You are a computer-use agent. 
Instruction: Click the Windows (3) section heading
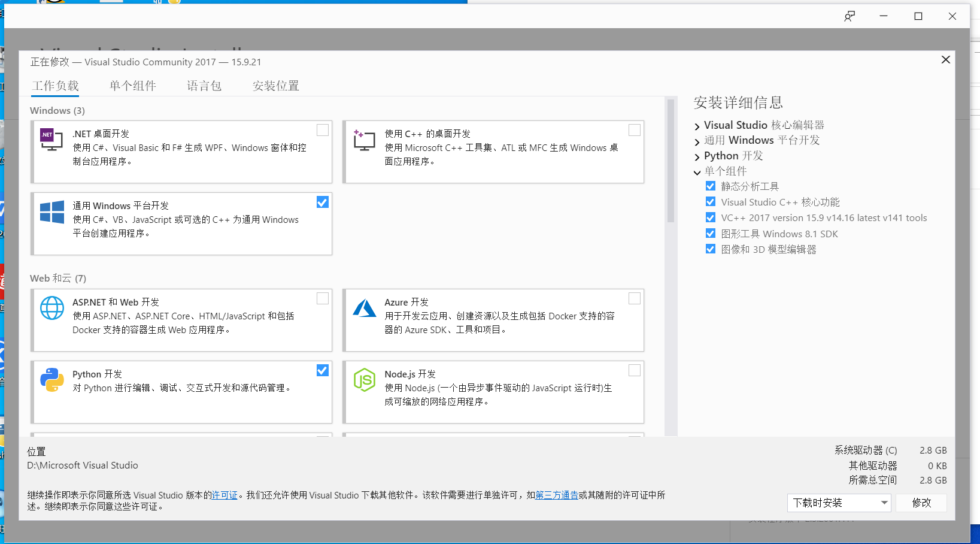click(57, 110)
